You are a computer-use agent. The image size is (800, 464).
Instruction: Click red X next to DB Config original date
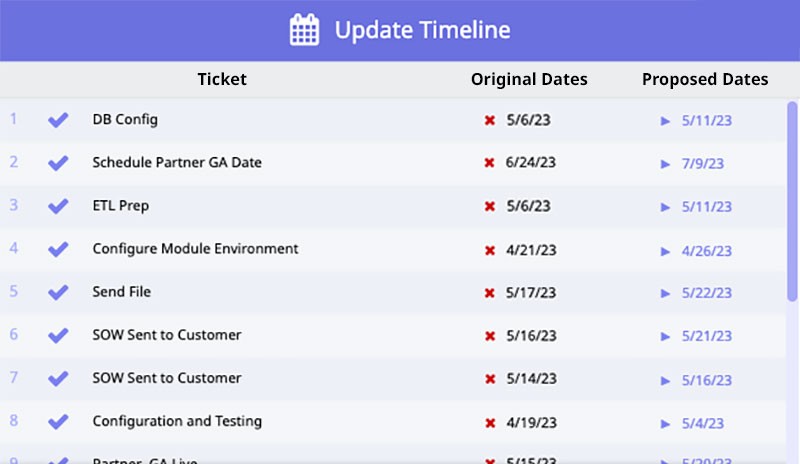point(490,120)
